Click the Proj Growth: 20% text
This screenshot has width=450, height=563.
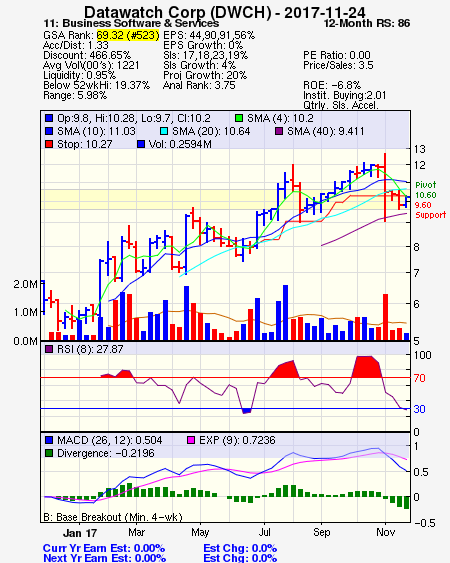click(x=205, y=75)
